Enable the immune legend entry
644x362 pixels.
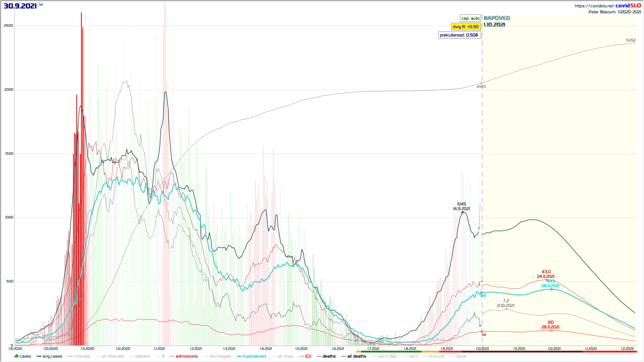click(434, 356)
